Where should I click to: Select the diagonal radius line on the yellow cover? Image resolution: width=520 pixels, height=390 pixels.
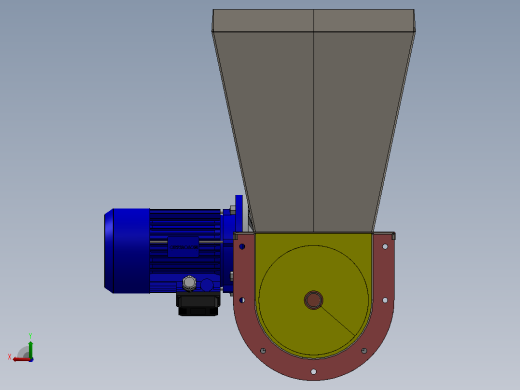click(x=338, y=320)
